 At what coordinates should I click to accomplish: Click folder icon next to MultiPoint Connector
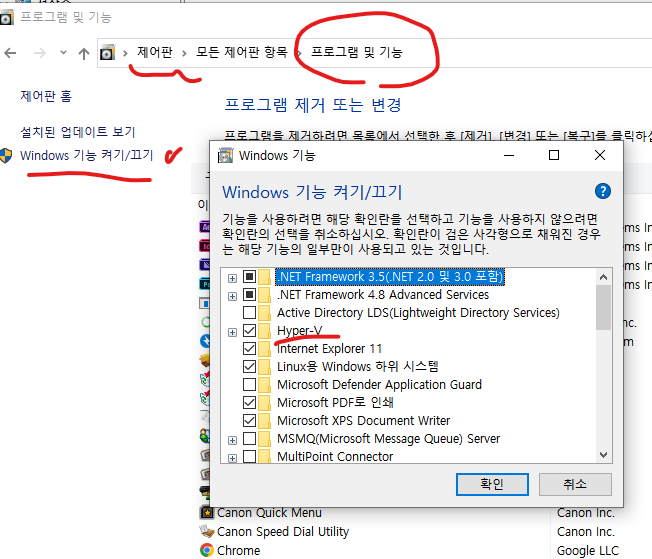(264, 456)
